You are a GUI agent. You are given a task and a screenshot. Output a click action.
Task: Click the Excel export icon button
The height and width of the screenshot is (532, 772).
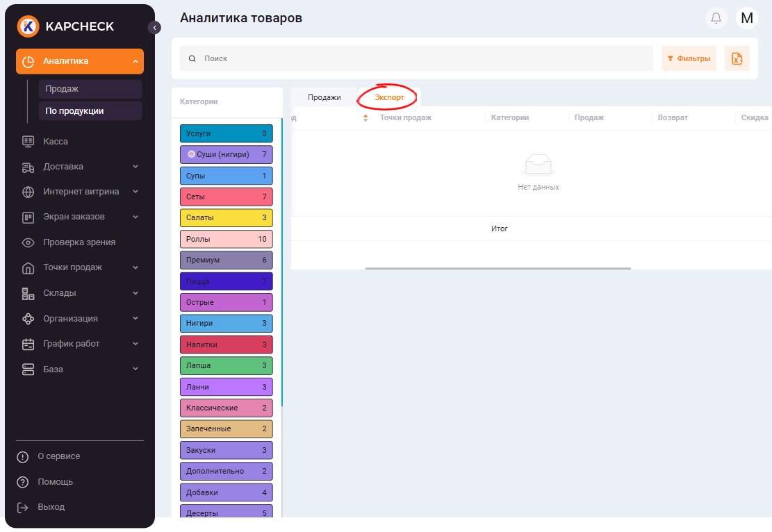coord(737,58)
